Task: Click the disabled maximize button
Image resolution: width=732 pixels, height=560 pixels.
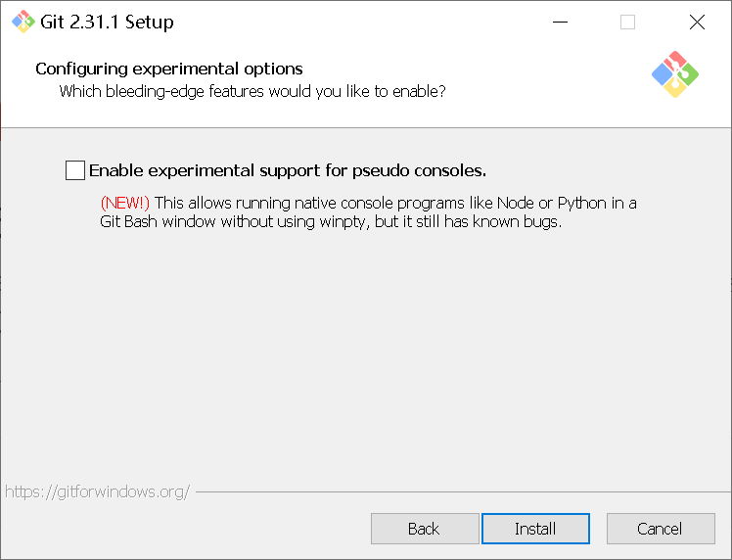Action: point(627,22)
